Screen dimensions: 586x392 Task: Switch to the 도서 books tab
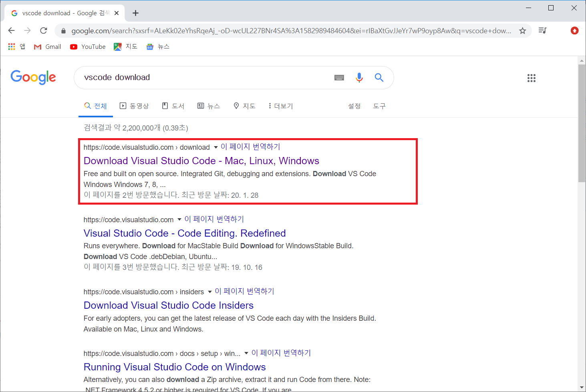click(x=173, y=106)
